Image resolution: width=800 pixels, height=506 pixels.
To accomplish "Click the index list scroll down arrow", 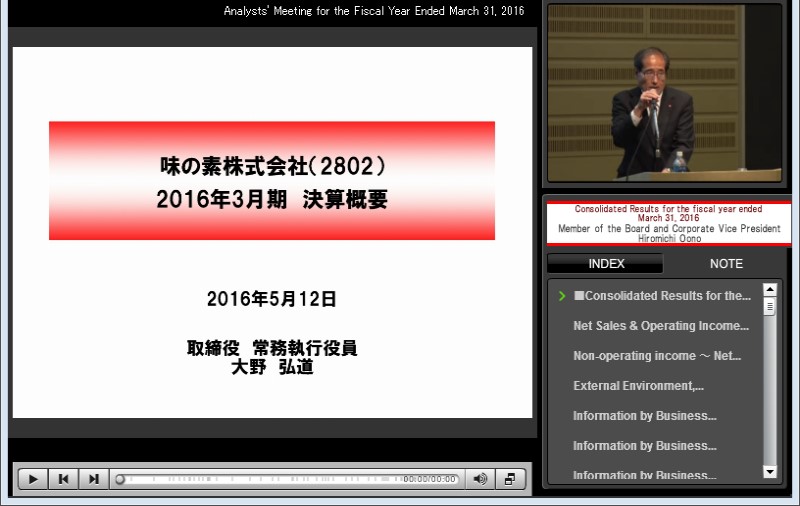I will (x=769, y=471).
